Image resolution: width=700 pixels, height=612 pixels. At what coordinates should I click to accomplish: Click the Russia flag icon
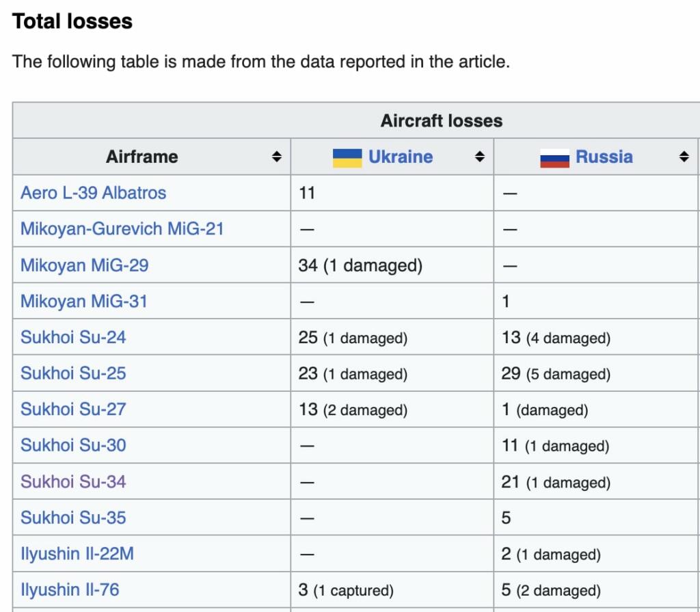[554, 157]
